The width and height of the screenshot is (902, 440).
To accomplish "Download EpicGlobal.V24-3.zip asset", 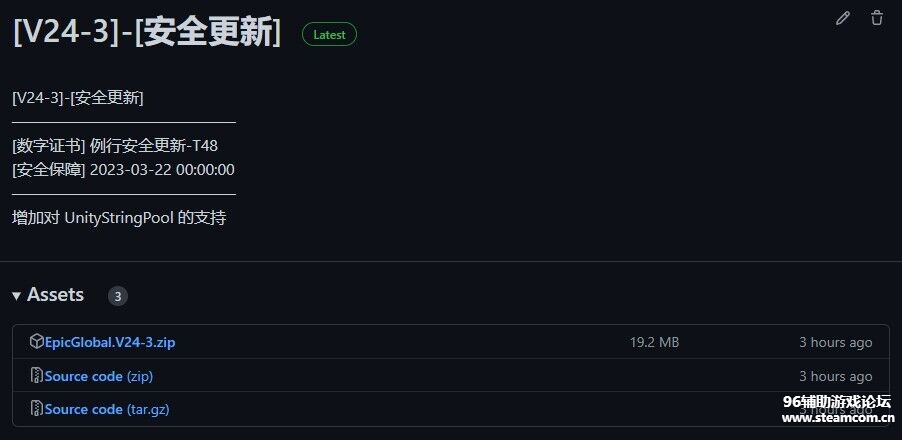I will [110, 342].
